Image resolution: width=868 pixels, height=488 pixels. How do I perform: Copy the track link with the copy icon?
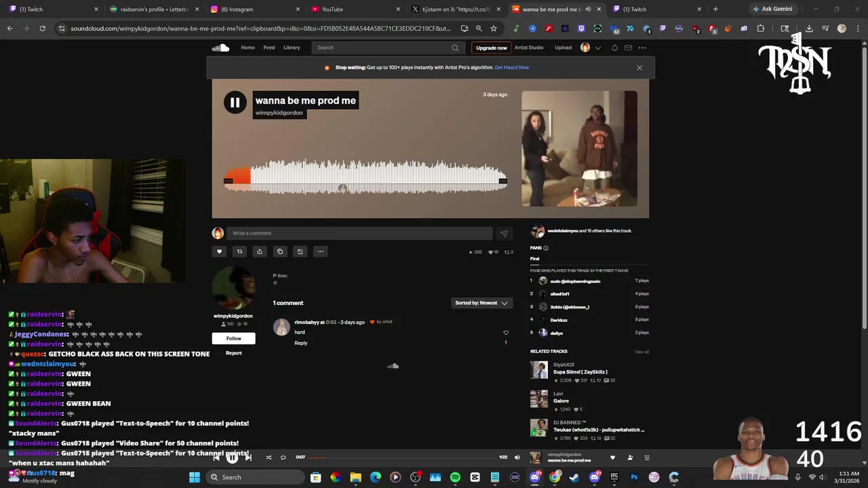[x=279, y=251]
